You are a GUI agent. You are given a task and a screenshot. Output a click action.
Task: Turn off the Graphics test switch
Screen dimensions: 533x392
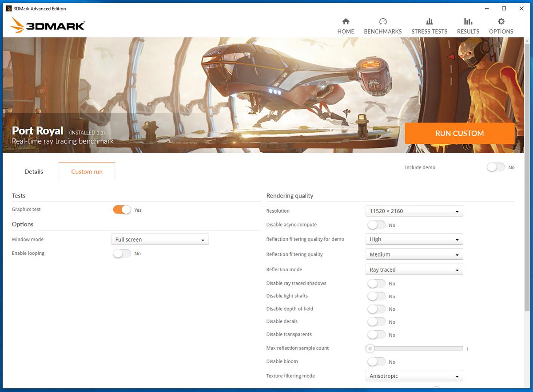[122, 210]
